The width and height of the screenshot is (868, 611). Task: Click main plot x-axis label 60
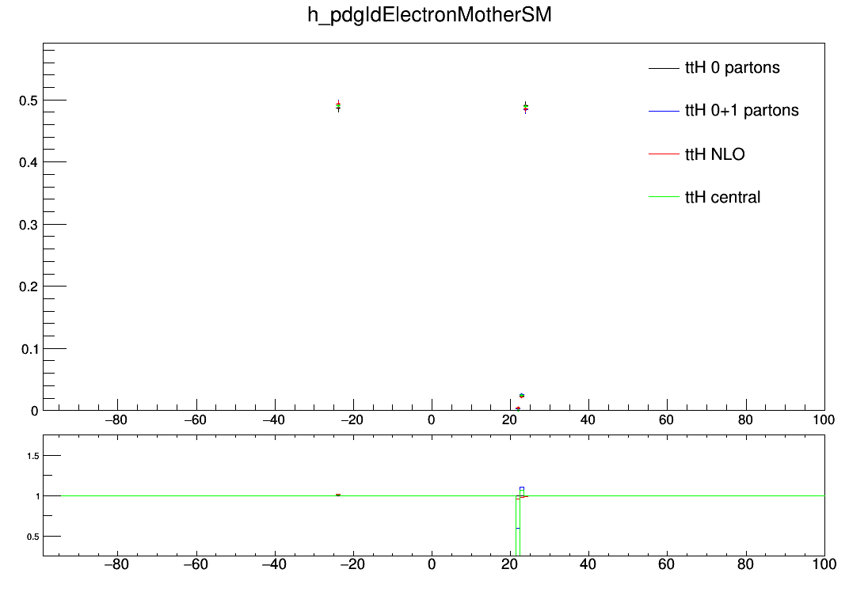[x=667, y=420]
